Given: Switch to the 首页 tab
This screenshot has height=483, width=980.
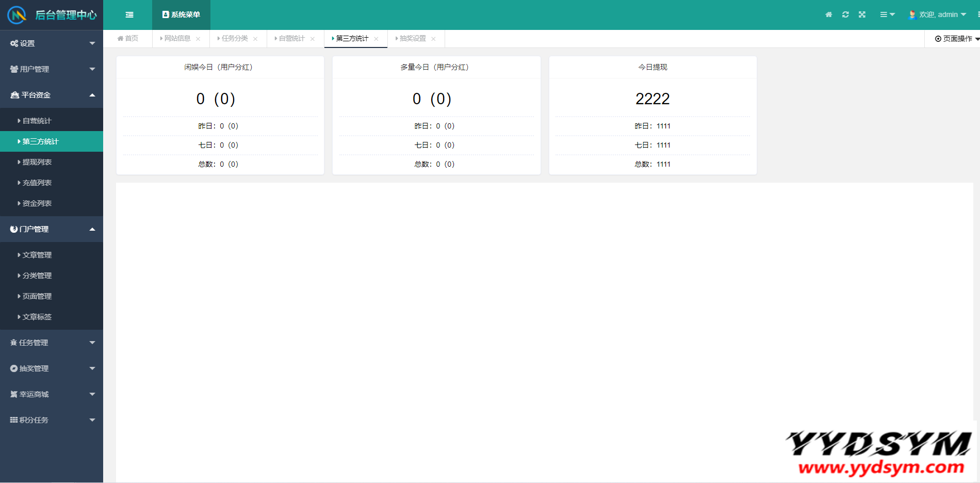Looking at the screenshot, I should [x=128, y=39].
